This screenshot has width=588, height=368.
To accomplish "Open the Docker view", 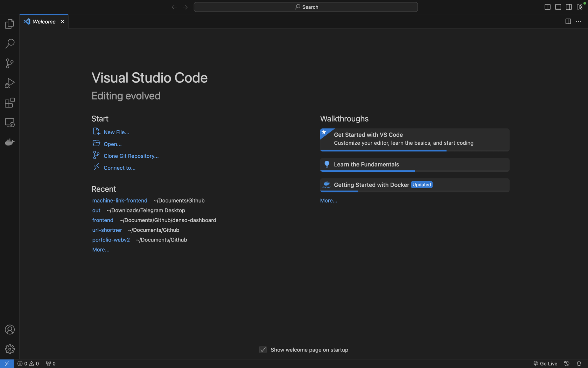I will click(x=10, y=142).
